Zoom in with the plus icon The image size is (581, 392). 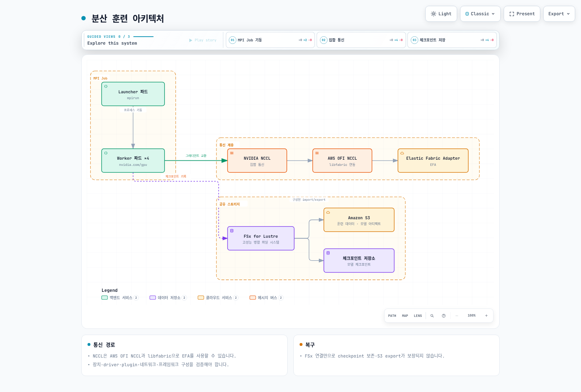click(486, 316)
